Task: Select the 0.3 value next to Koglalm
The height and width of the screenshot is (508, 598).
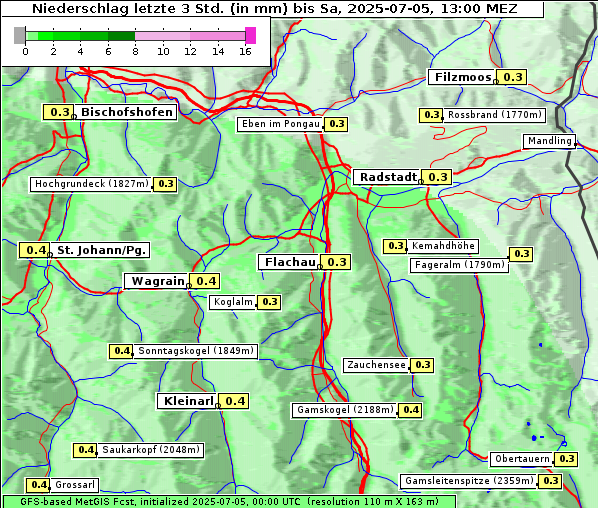Action: pyautogui.click(x=269, y=302)
